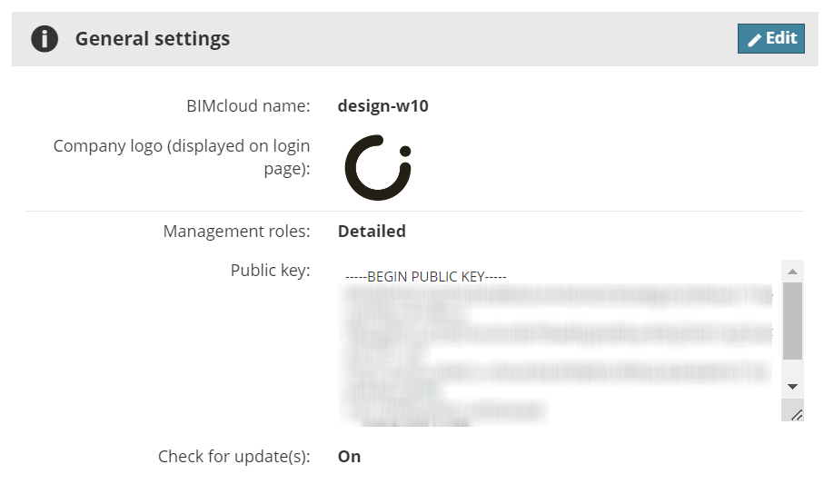824x504 pixels.
Task: Click the Public key label
Action: [270, 270]
